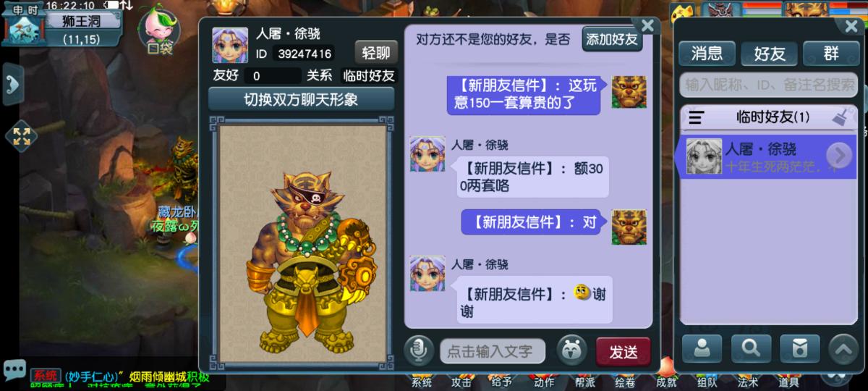Open the contacts person icon

702,348
